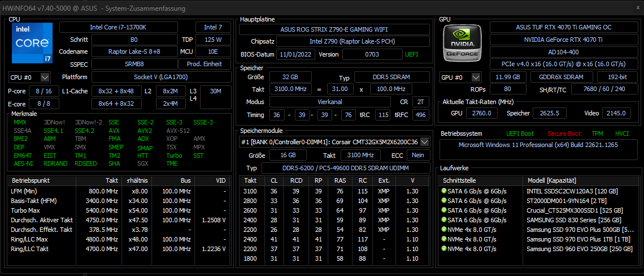
Task: Click the check icon for Samsung SSD 960 EVO 250GB
Action: click(x=443, y=248)
